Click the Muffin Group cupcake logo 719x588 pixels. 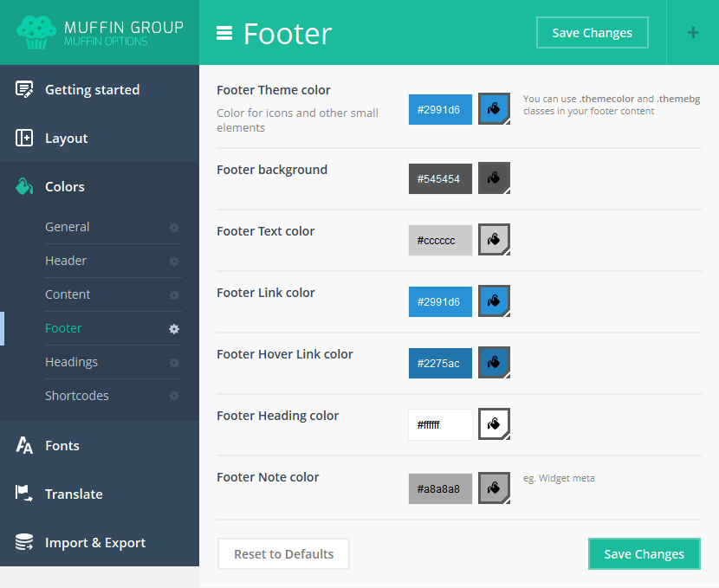tap(36, 33)
